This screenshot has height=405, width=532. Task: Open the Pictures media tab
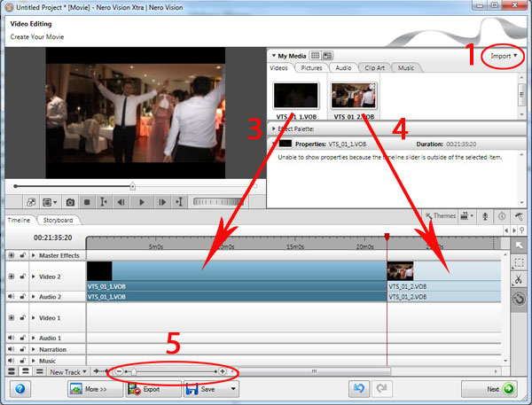tap(311, 67)
